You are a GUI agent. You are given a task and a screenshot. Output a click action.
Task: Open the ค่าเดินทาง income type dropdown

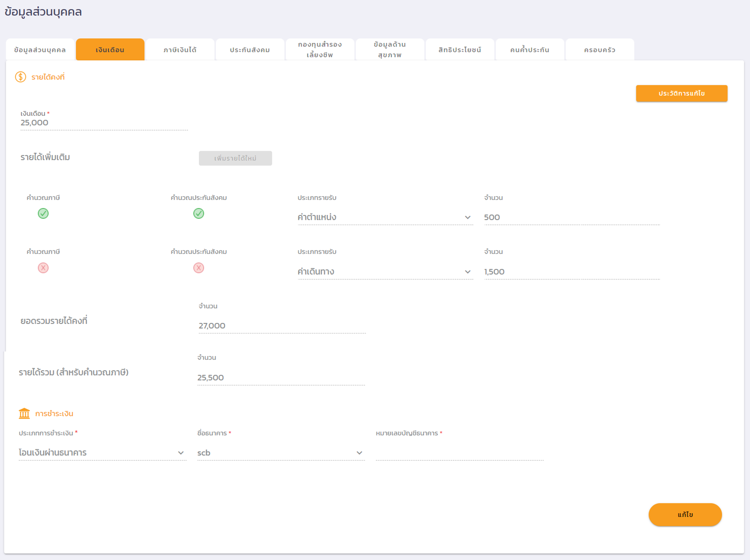[x=385, y=272]
